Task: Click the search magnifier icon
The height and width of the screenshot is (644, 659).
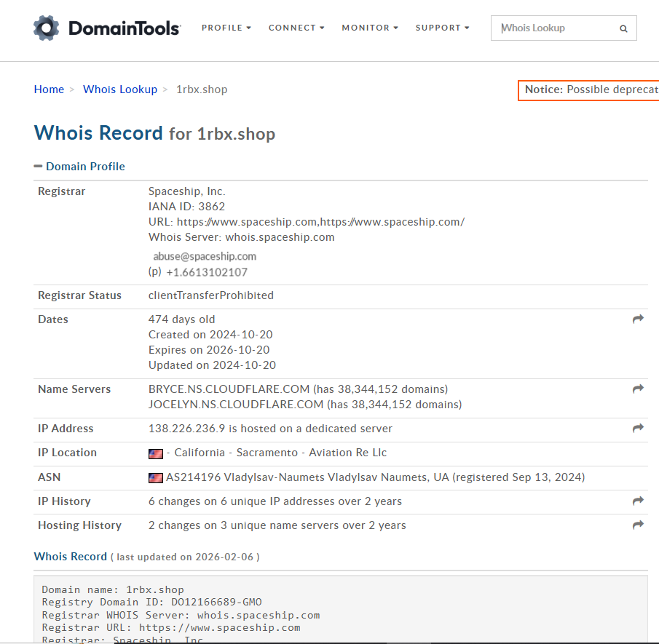Action: pyautogui.click(x=623, y=28)
